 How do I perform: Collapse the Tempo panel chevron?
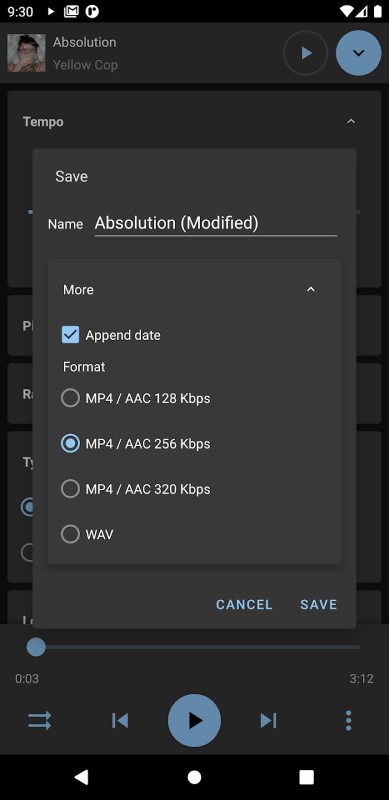click(351, 121)
